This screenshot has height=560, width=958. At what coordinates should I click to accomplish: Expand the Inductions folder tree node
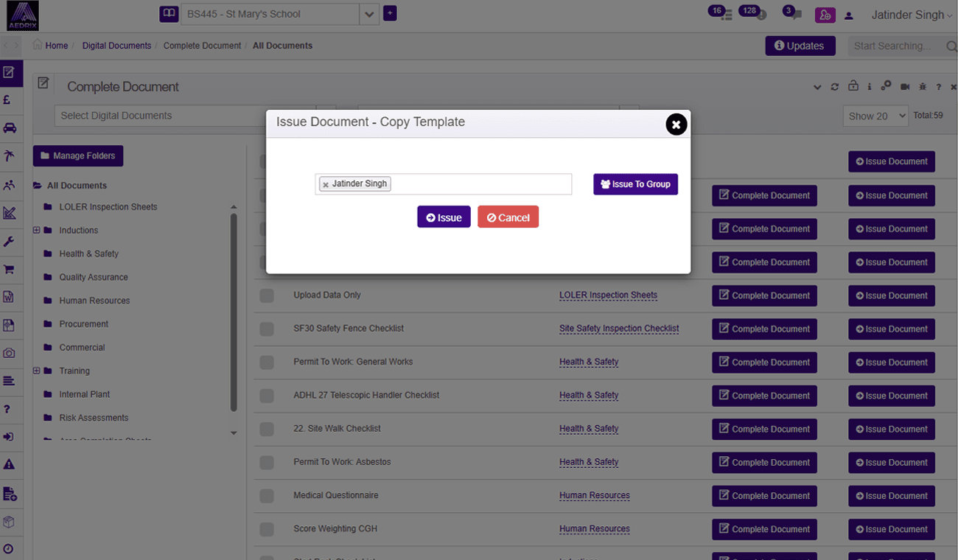coord(36,231)
